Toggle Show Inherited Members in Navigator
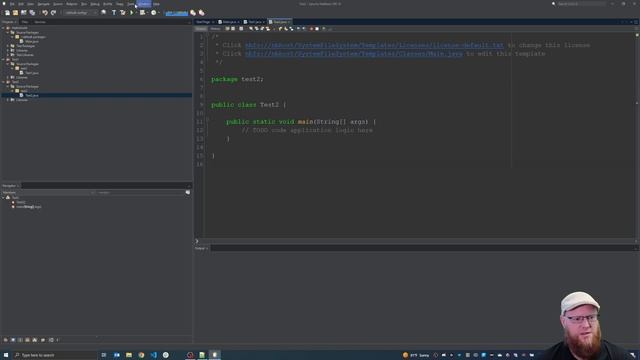 pos(6,340)
